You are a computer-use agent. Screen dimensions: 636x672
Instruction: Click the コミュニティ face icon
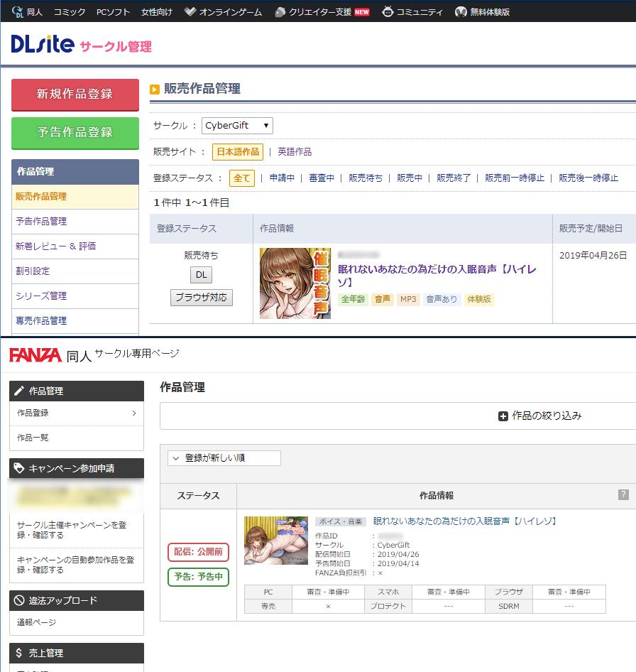tap(388, 12)
